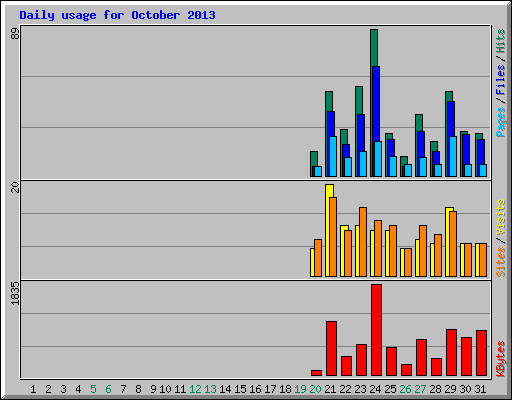Image resolution: width=512 pixels, height=400 pixels.
Task: Click day label 29 on the x-axis
Action: click(x=450, y=389)
